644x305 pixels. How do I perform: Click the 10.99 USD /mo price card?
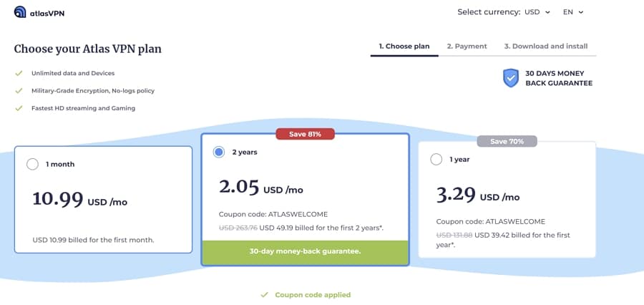[103, 199]
